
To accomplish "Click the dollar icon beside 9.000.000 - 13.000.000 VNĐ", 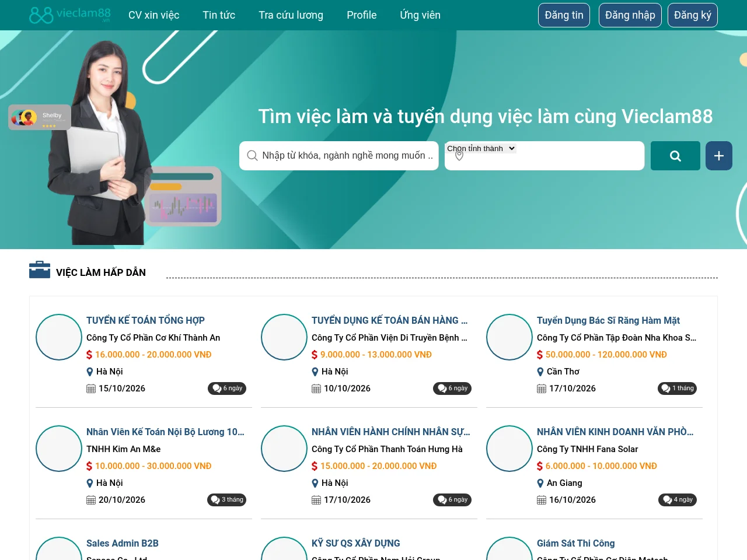I will [x=315, y=355].
